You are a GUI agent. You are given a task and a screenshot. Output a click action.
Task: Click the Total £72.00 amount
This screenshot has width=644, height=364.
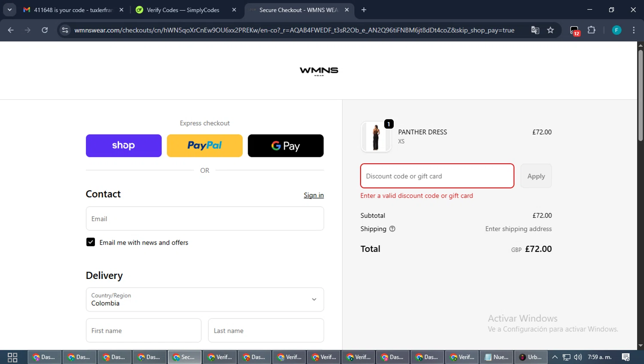[x=538, y=249]
